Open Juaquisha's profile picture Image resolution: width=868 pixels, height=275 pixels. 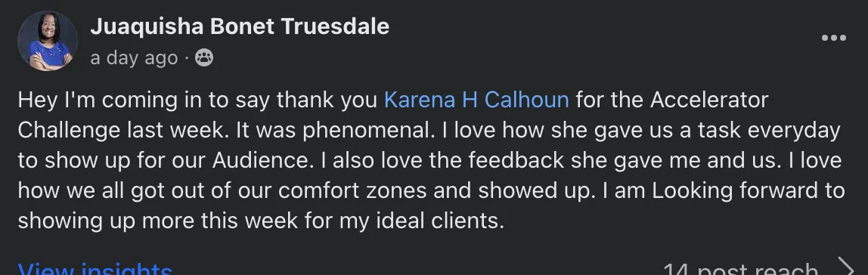coord(47,41)
